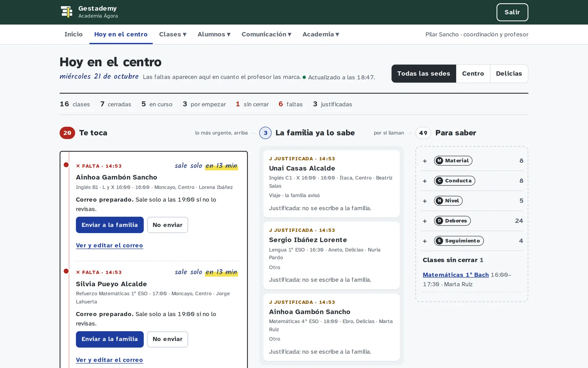Open Ver y editar el correo for Silvia
The height and width of the screenshot is (368, 588).
110,360
